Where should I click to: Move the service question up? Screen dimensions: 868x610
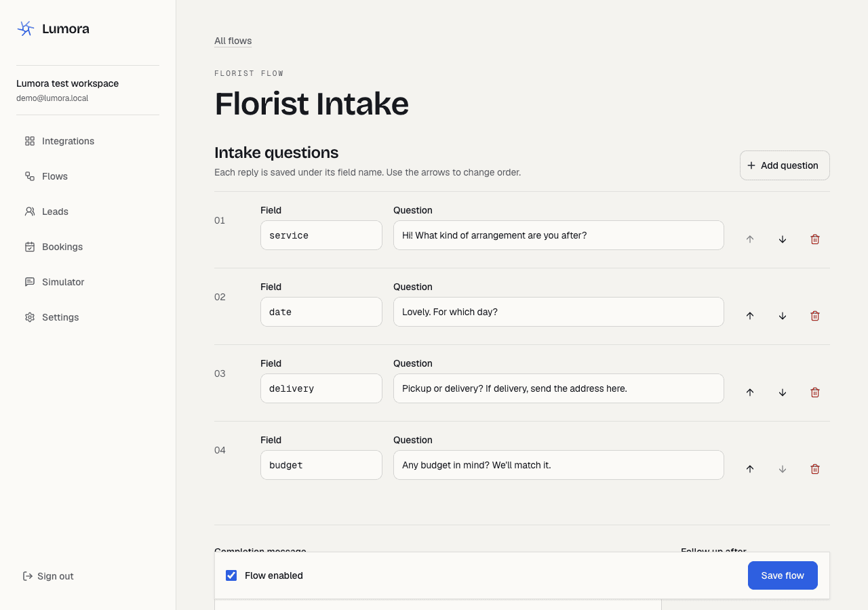pos(750,239)
